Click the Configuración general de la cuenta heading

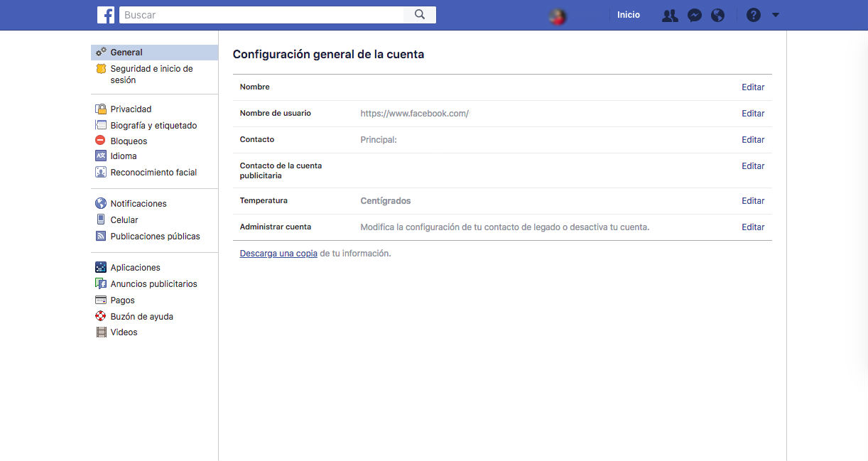tap(328, 54)
